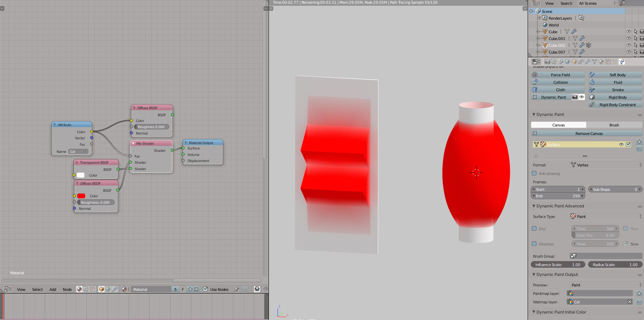Toggle selectability arrow for Cube.001
Image resolution: width=644 pixels, height=320 pixels.
pyautogui.click(x=636, y=38)
